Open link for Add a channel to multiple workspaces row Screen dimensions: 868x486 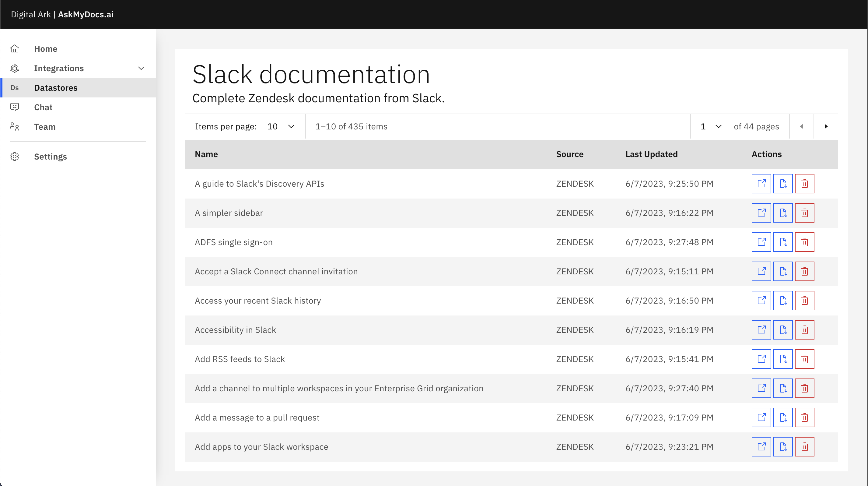[x=761, y=388]
